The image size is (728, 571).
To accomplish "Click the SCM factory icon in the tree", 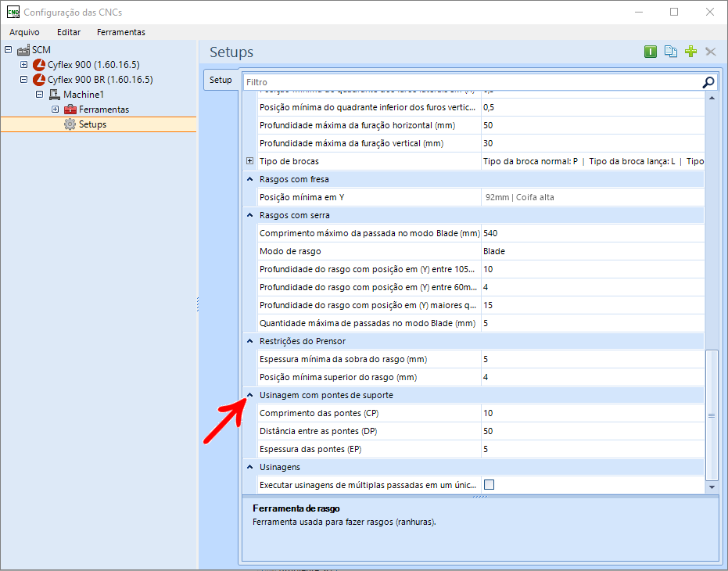I will pos(23,50).
